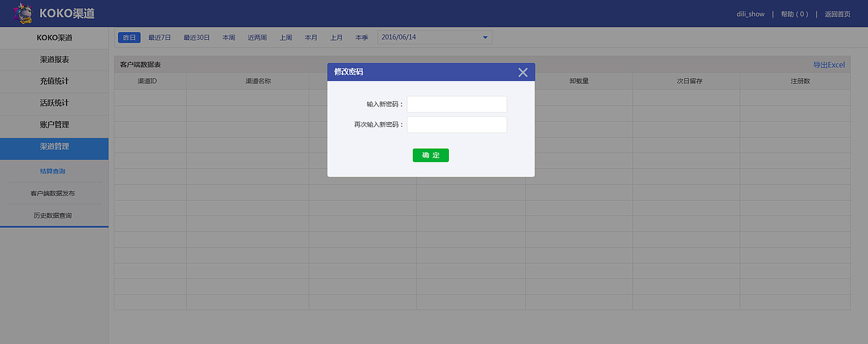Click the 导出Excel link
Image resolution: width=868 pixels, height=344 pixels.
pyautogui.click(x=829, y=65)
